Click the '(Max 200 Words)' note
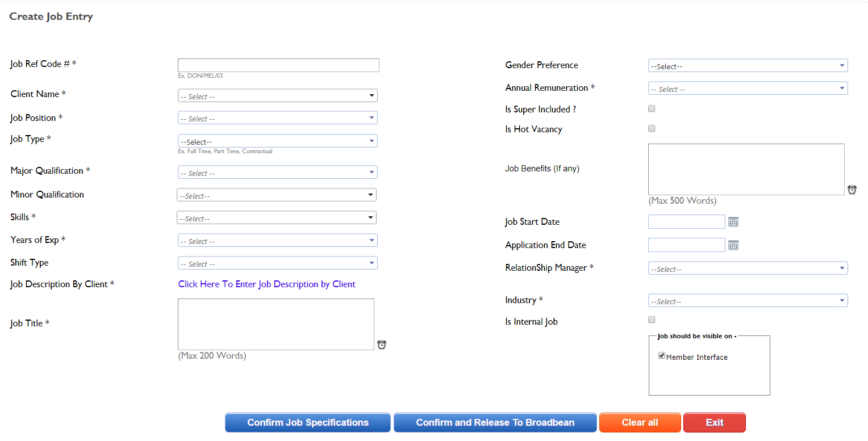 point(212,356)
